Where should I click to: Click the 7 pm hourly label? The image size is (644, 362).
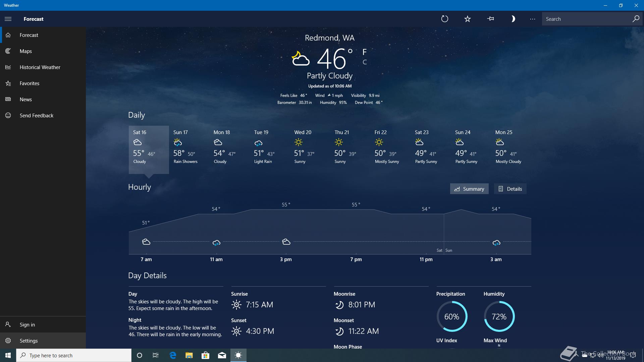point(356,259)
